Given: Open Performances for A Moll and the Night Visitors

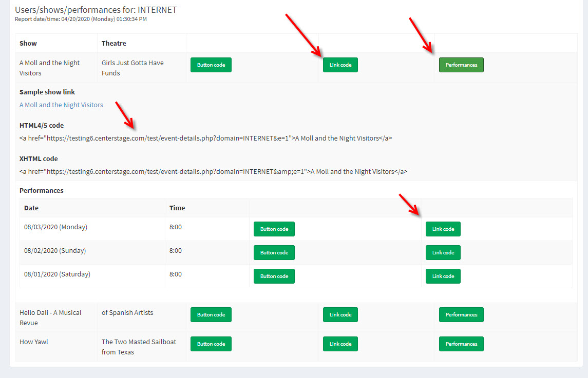Looking at the screenshot, I should pos(461,65).
